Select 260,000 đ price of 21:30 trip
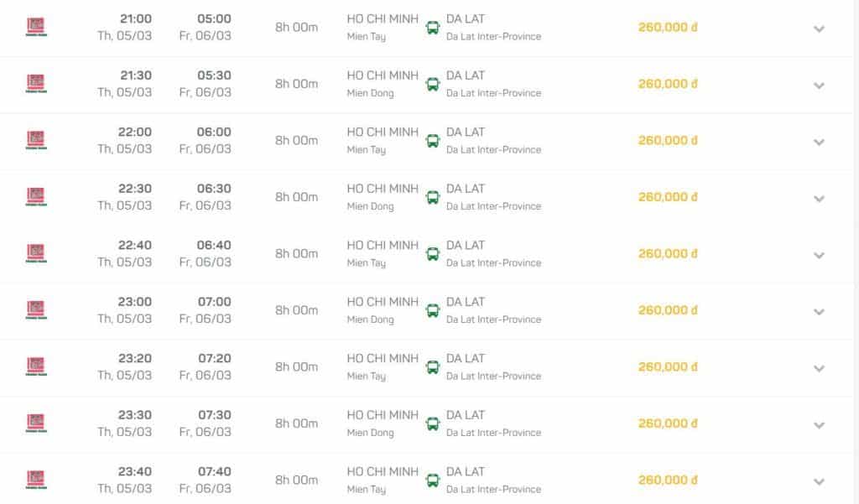The height and width of the screenshot is (504, 859). [668, 84]
